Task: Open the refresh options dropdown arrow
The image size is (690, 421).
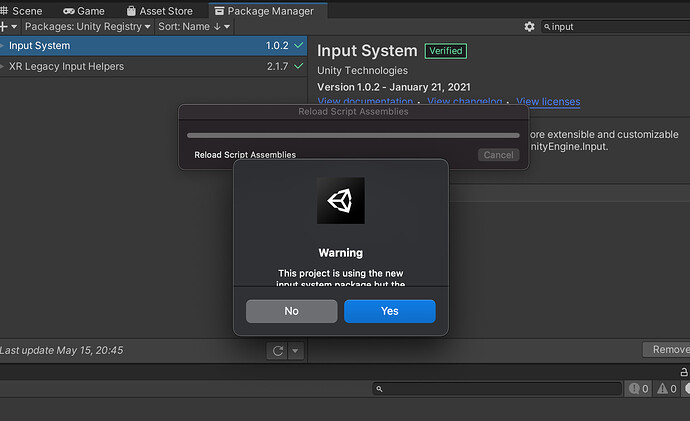Action: click(296, 351)
